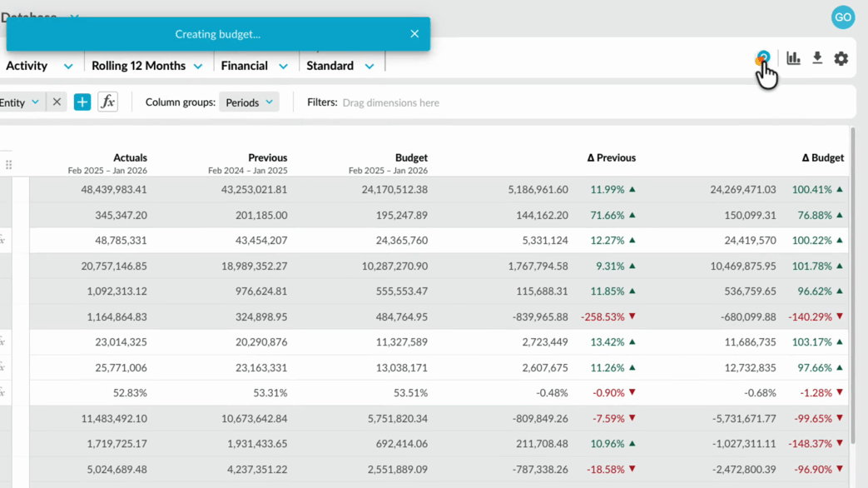Click the 52.83% actuals cell
868x488 pixels.
point(130,393)
